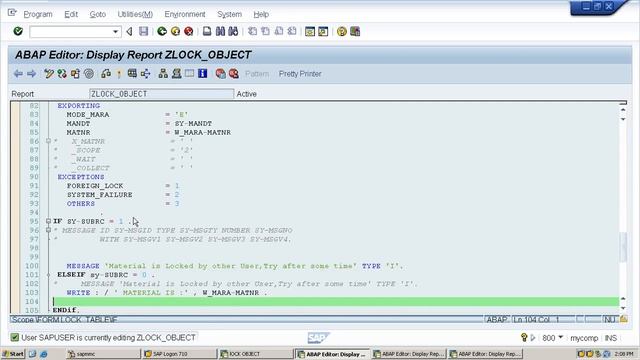Set a session breakpoint with stop icon
Screen dimensions: 640x360
tap(220, 74)
